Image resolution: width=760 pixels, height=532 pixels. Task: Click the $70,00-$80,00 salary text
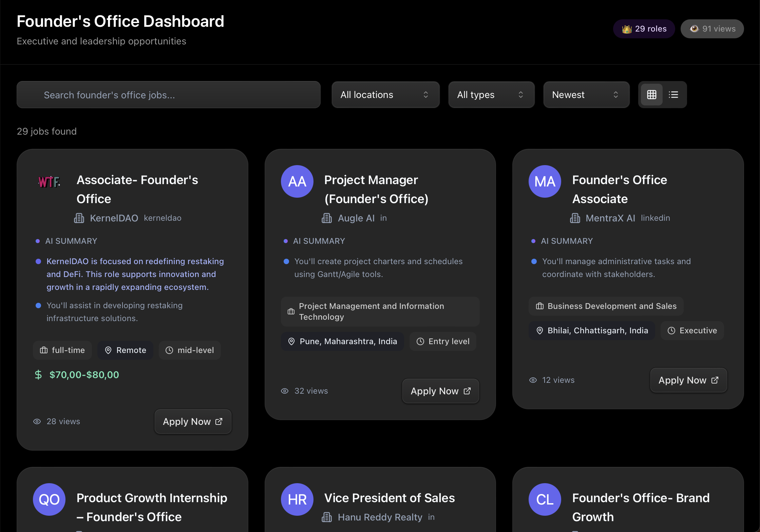click(x=84, y=375)
